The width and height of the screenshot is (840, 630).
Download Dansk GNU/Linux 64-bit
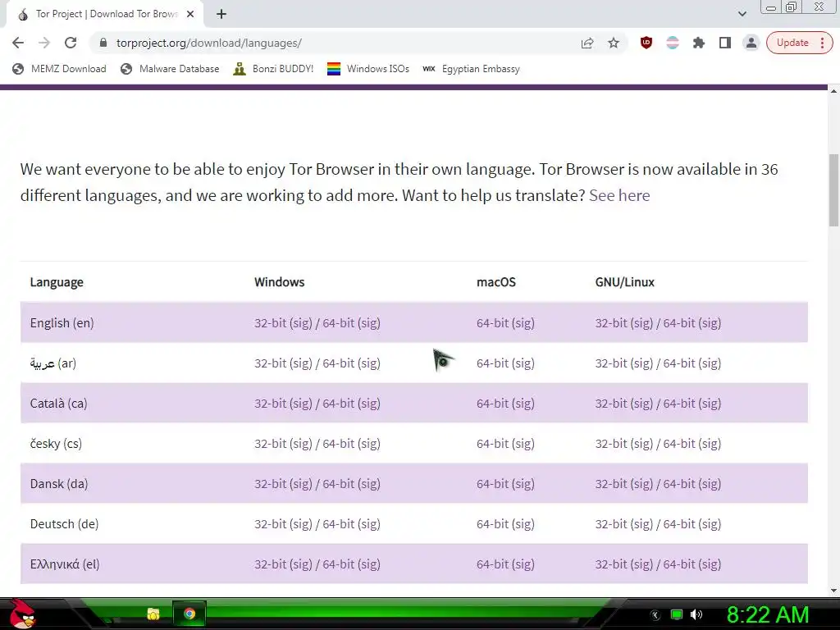[x=679, y=484]
